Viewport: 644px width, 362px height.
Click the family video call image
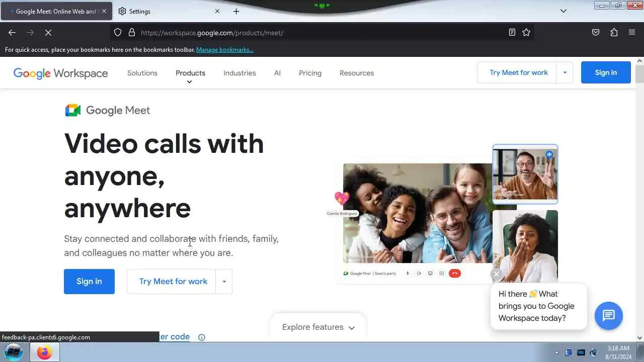coord(418,213)
